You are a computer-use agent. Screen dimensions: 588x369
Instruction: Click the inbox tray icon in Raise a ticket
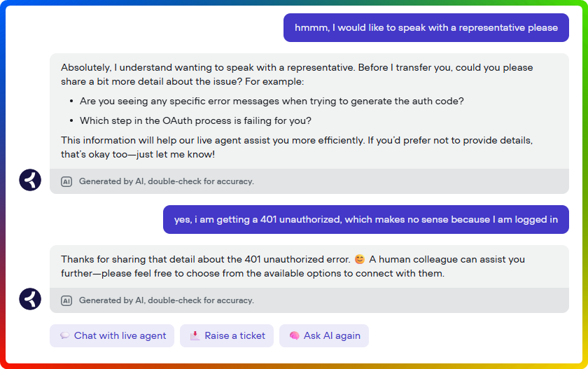click(195, 335)
